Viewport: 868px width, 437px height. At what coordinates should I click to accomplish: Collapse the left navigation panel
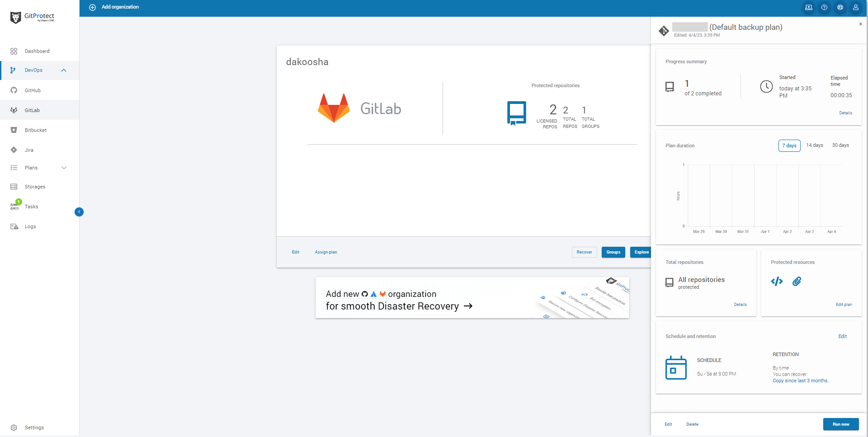(x=79, y=211)
